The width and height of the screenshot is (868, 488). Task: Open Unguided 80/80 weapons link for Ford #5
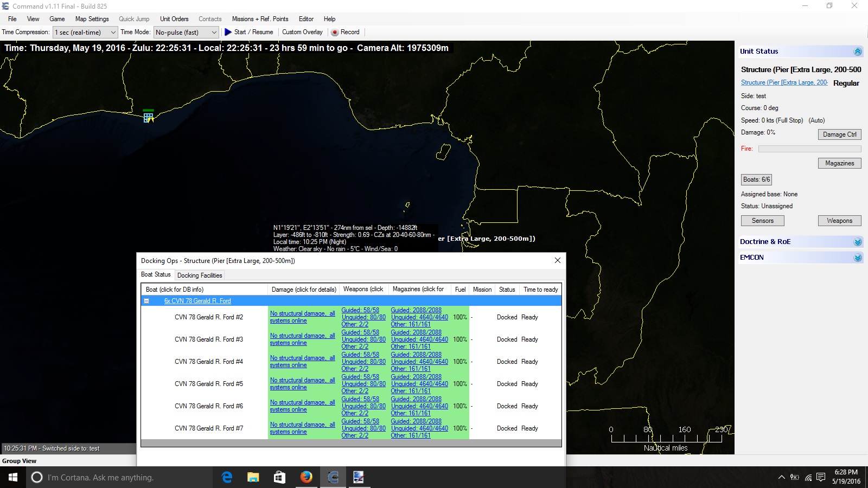tap(363, 384)
